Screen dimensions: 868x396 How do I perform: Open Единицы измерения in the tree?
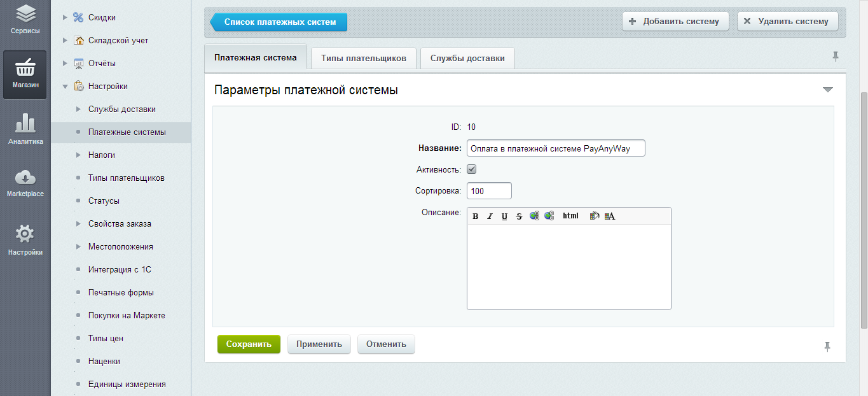coord(127,384)
